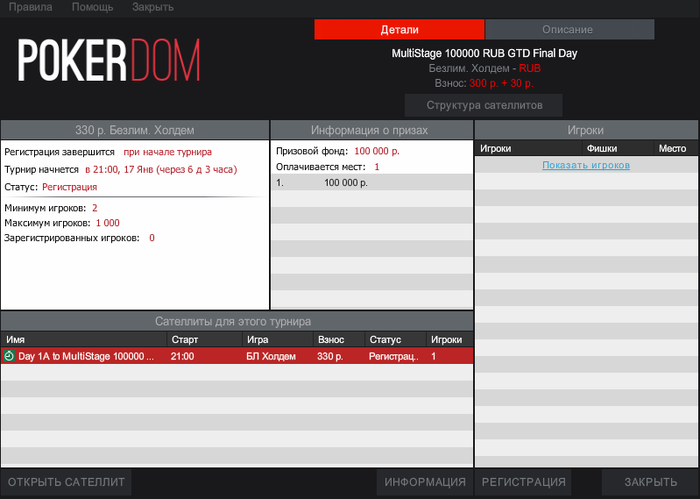Image resolution: width=700 pixels, height=499 pixels.
Task: Click the prize row 1. 100 000 р.
Action: (x=372, y=183)
